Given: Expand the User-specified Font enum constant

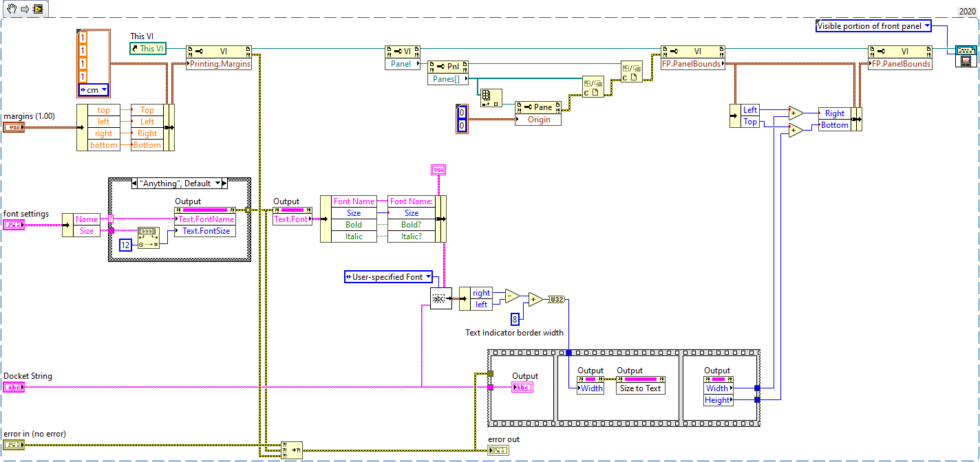Looking at the screenshot, I should coord(389,277).
